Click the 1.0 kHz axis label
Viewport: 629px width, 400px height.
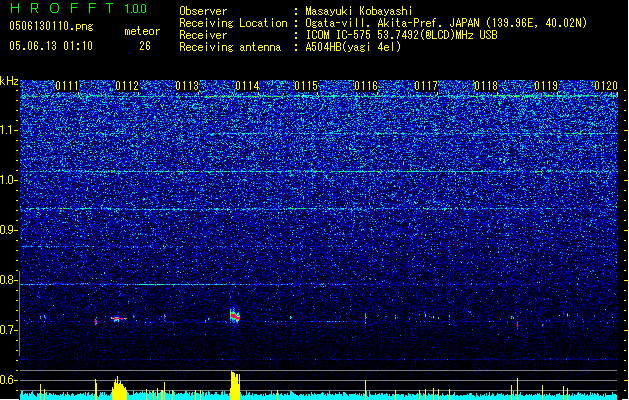9,180
